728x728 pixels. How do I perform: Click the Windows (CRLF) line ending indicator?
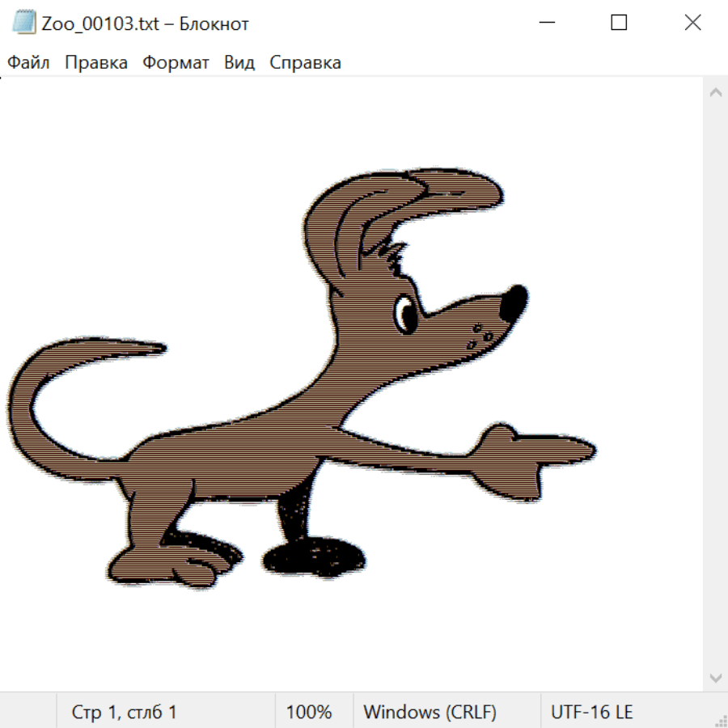430,713
